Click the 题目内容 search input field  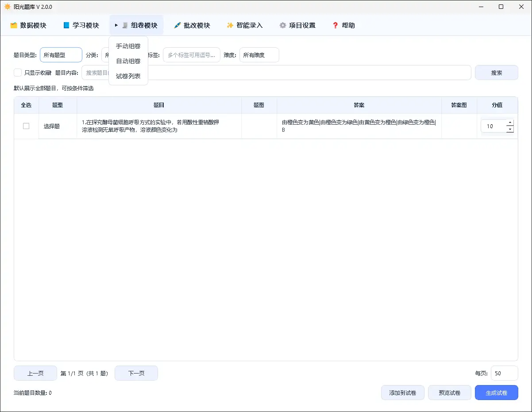pyautogui.click(x=276, y=72)
